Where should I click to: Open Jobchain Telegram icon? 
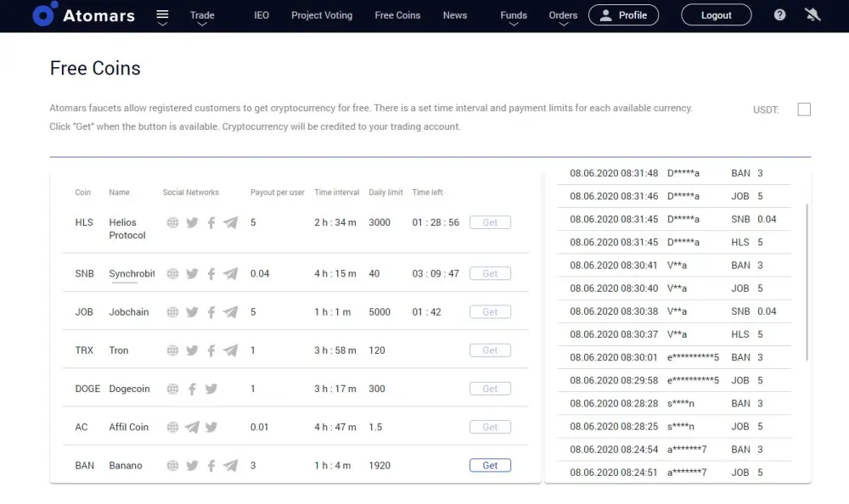click(231, 312)
